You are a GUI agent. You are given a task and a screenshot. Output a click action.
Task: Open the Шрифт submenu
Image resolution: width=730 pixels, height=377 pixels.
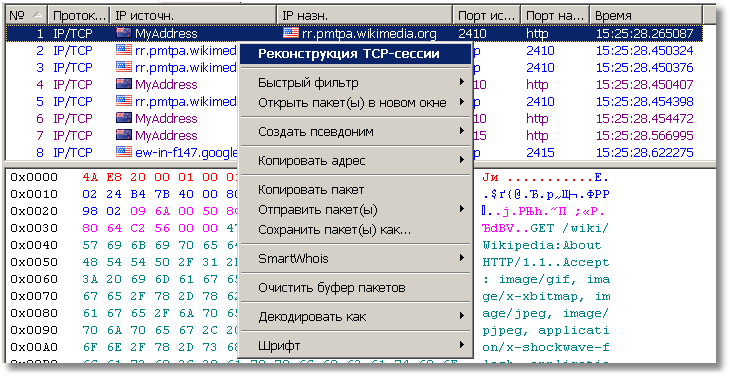[355, 346]
